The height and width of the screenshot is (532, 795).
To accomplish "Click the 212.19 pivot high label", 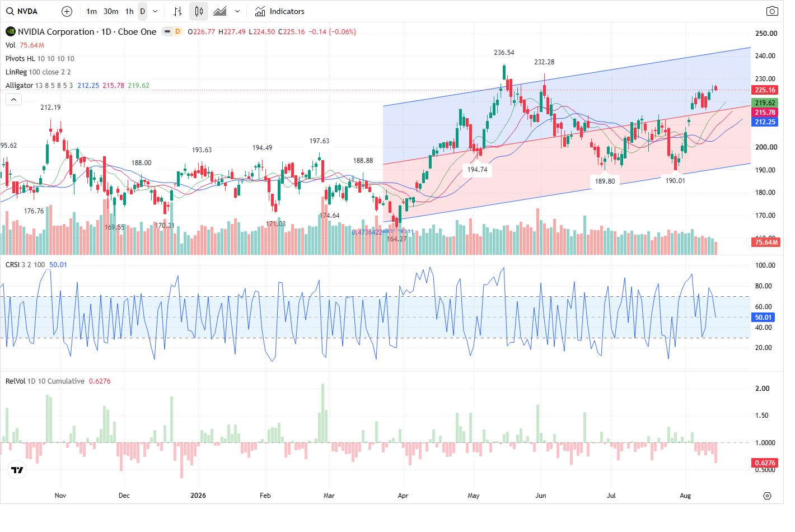I will [50, 108].
